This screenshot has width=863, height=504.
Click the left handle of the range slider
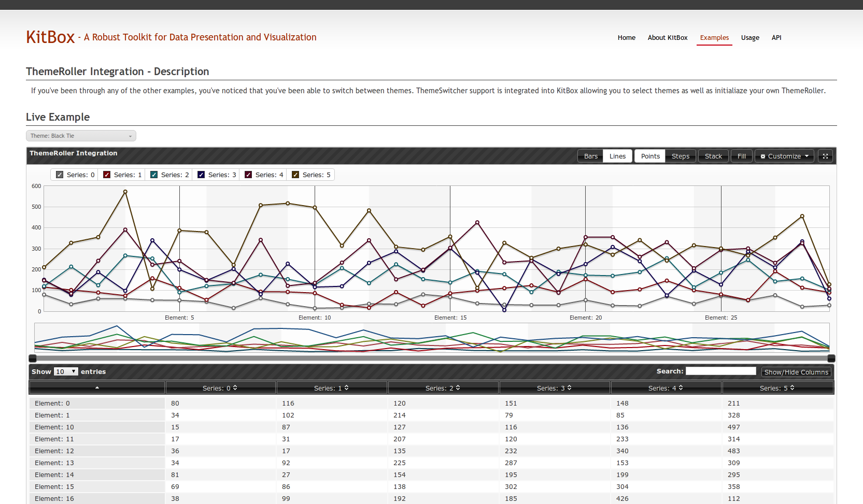pos(33,358)
